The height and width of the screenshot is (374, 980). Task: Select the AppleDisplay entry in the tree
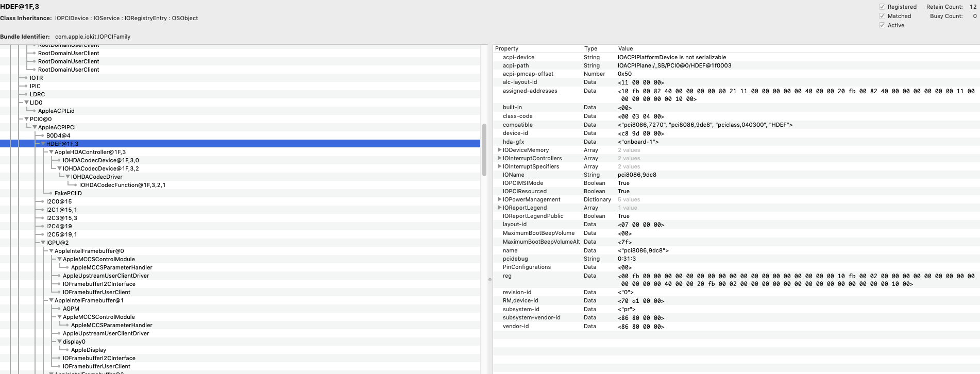pyautogui.click(x=89, y=350)
